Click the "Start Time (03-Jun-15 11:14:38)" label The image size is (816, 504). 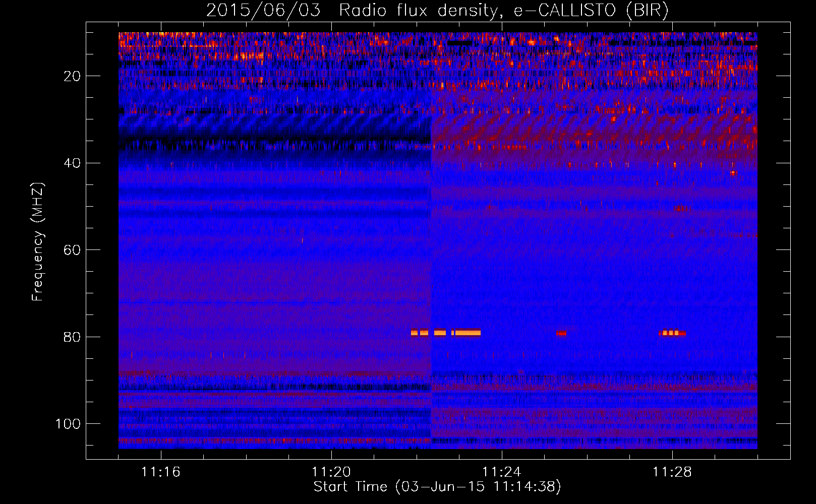coord(437,486)
